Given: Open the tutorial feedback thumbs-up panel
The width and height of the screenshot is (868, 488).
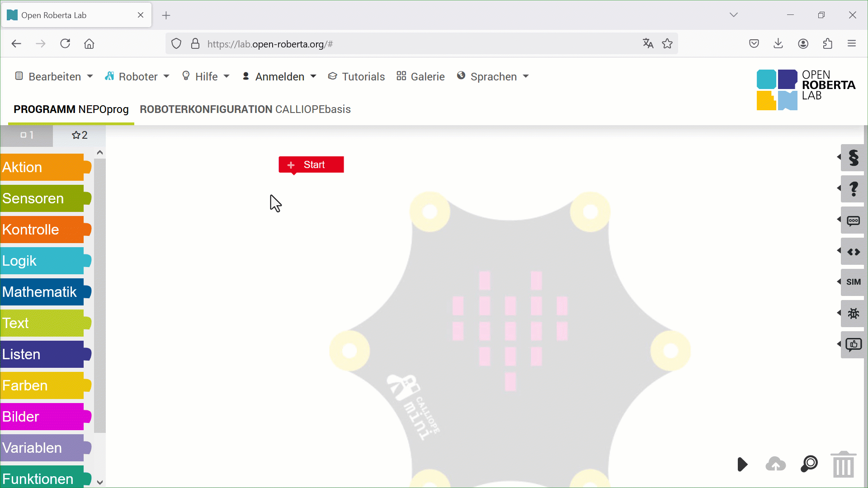Looking at the screenshot, I should pyautogui.click(x=853, y=345).
